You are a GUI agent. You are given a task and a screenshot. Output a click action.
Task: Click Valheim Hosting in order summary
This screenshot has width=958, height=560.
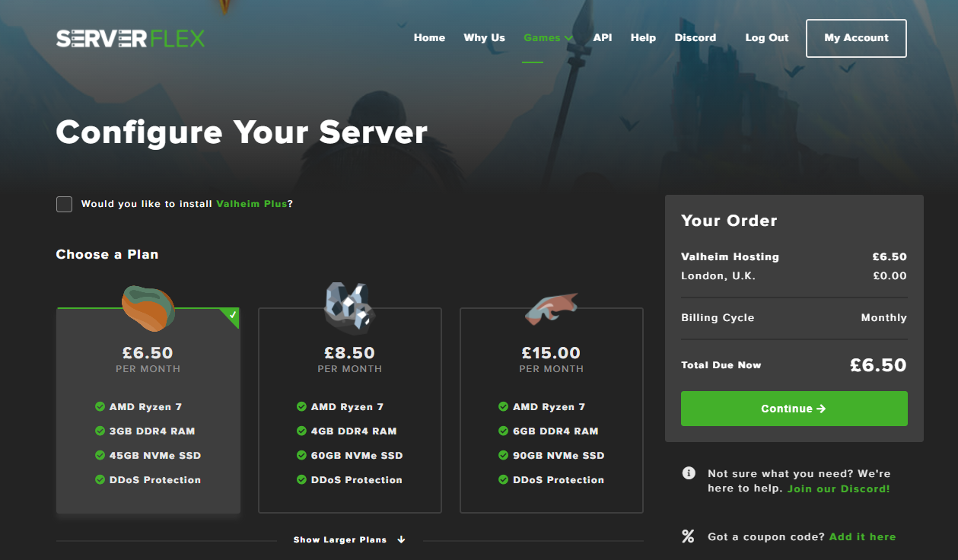(730, 257)
